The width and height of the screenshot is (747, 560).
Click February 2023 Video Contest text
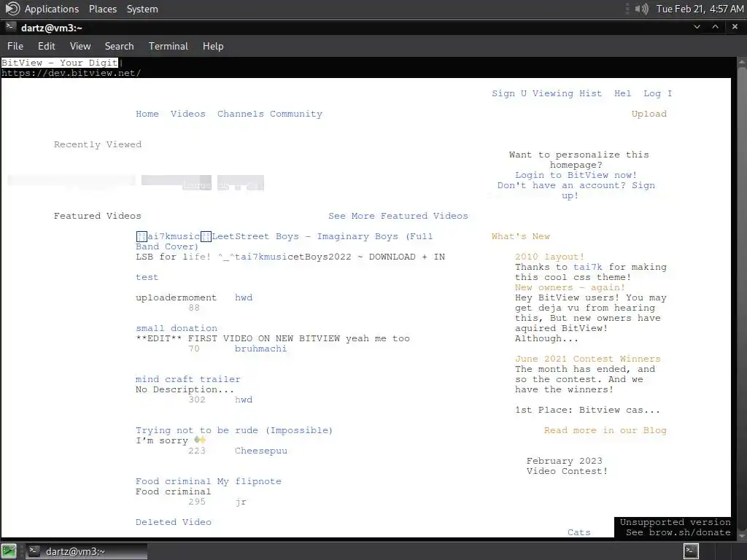(x=567, y=466)
